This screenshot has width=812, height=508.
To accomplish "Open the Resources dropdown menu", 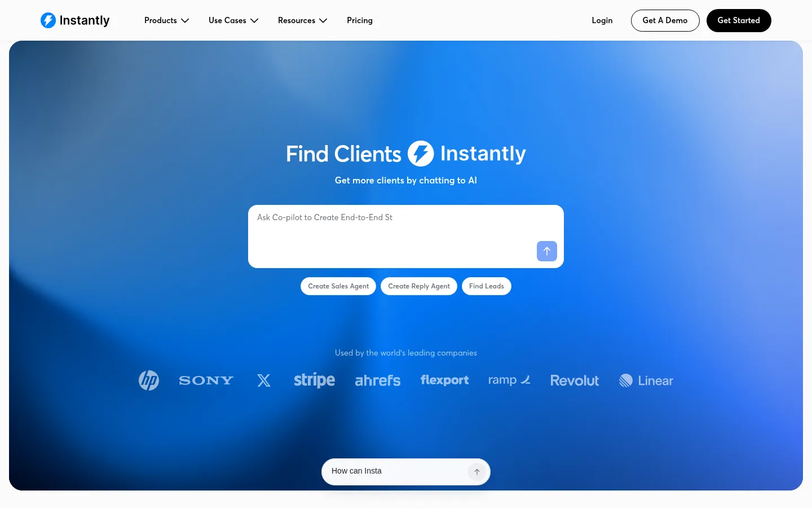I will click(x=302, y=20).
